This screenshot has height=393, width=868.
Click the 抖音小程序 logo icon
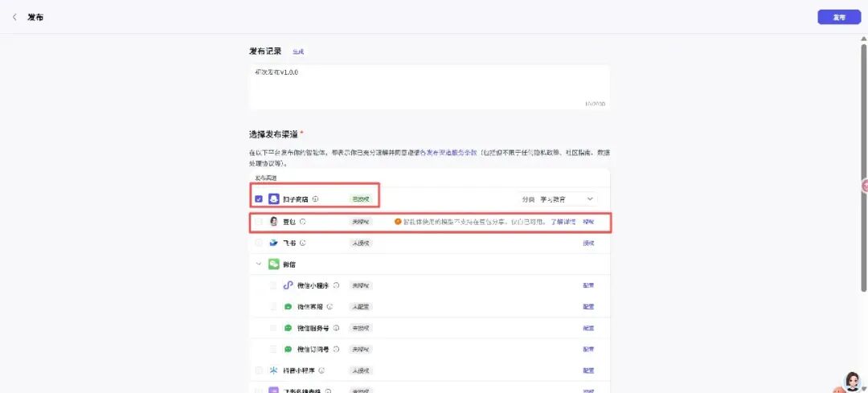click(273, 370)
